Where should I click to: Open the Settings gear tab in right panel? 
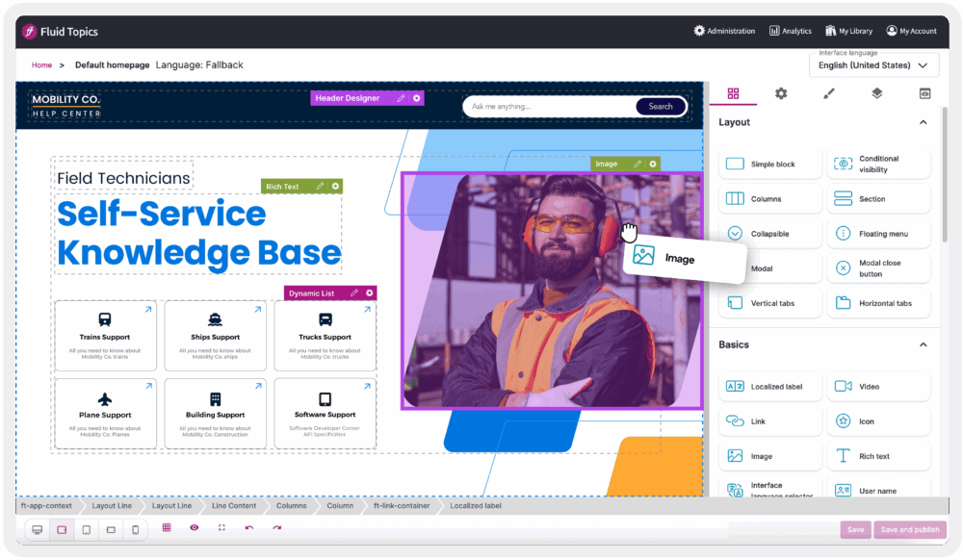coord(781,93)
